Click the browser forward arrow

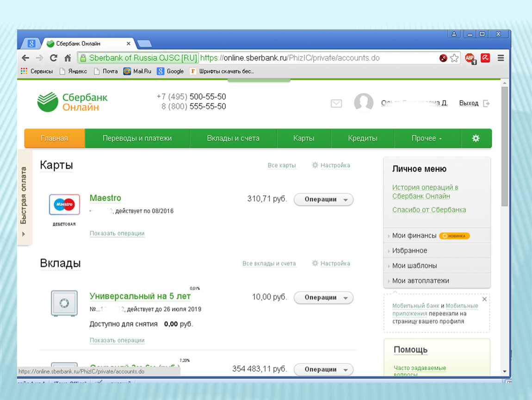click(x=39, y=58)
